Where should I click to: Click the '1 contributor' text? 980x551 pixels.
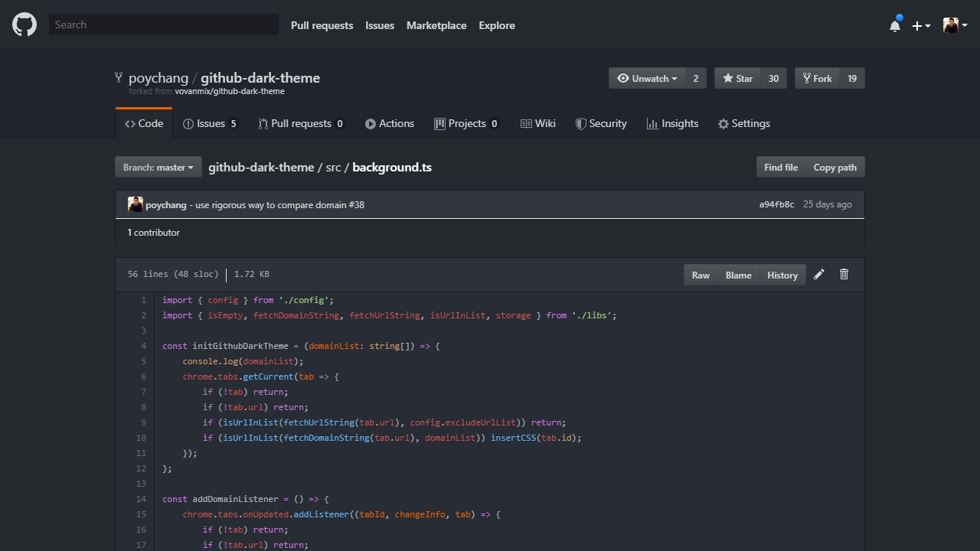tap(154, 233)
